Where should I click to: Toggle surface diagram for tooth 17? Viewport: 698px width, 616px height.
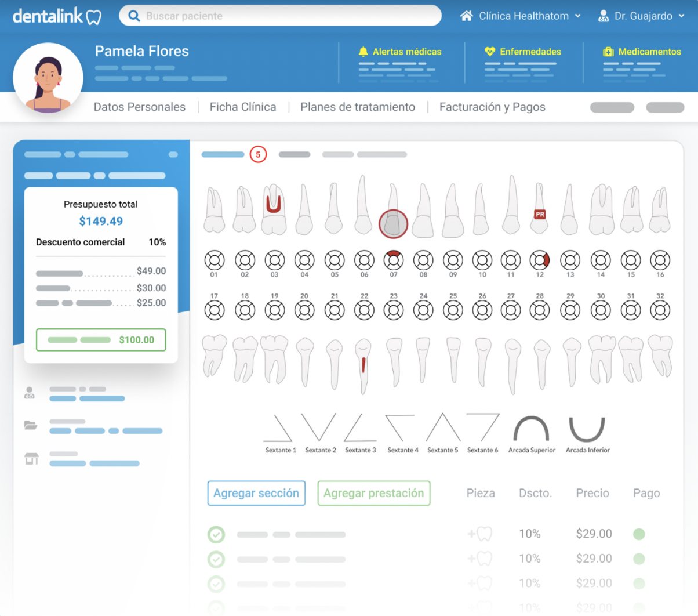click(x=215, y=310)
